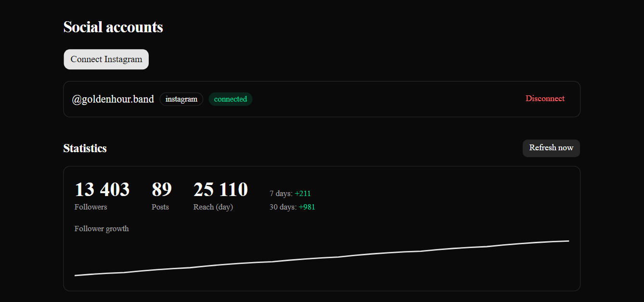This screenshot has width=644, height=302.
Task: Click the instagram platform badge
Action: (181, 99)
